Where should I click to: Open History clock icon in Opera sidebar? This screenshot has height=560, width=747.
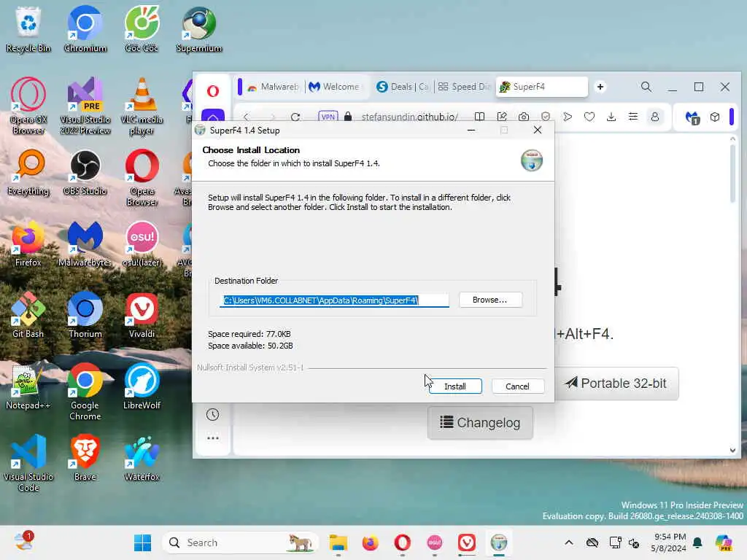[212, 414]
